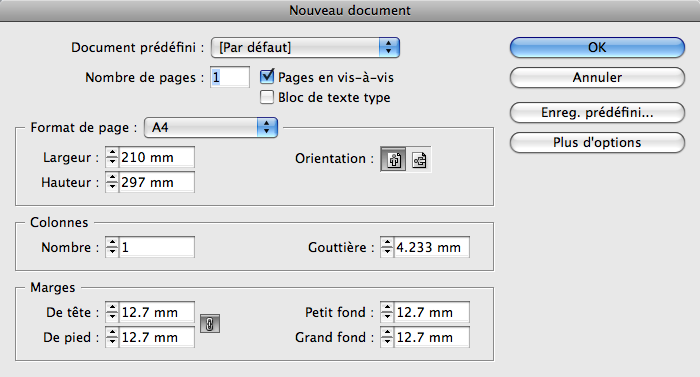
Task: Click Plus d'options button
Action: [x=597, y=142]
